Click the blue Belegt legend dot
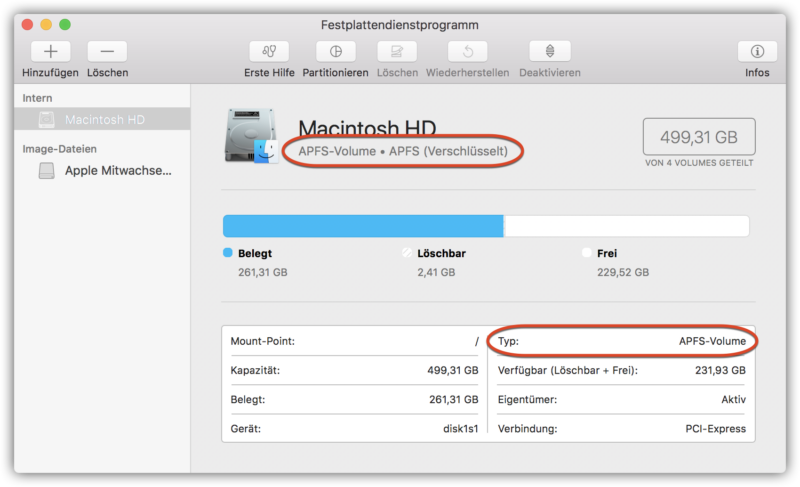800x487 pixels. click(x=228, y=253)
